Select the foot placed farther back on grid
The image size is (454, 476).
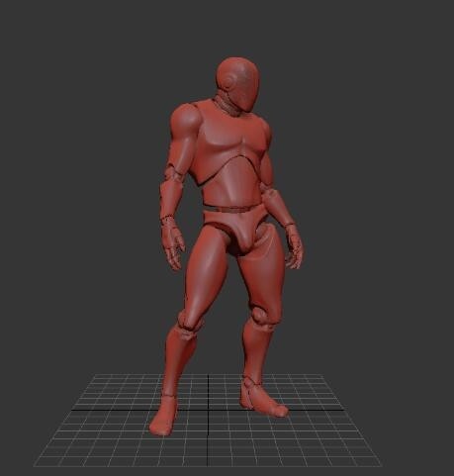coord(262,398)
